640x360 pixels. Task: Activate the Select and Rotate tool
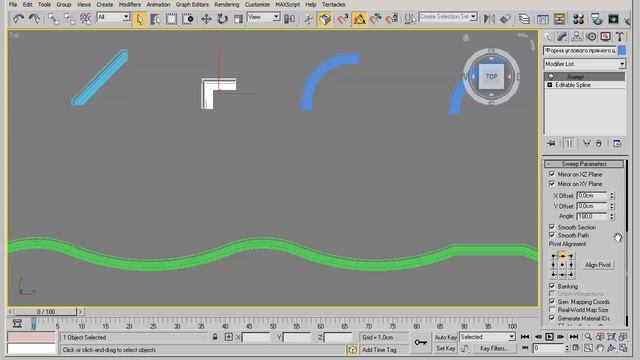click(x=222, y=19)
